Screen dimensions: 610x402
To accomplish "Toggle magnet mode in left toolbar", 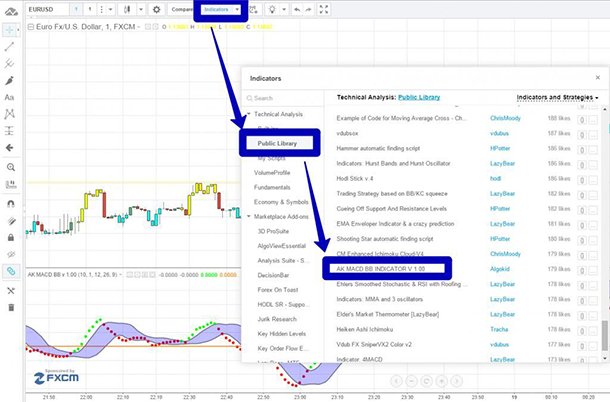I will pos(11,204).
